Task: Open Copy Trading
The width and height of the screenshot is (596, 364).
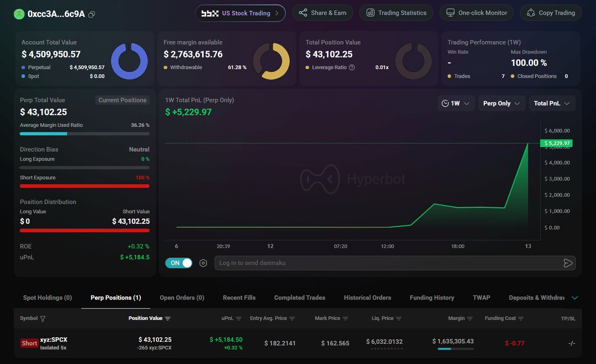Action: pos(551,13)
